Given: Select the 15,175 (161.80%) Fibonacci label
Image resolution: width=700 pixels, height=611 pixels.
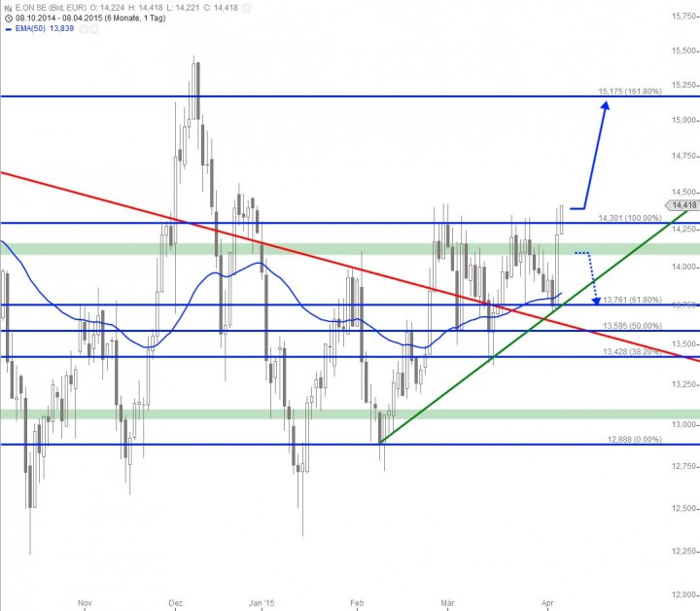Looking at the screenshot, I should [628, 91].
